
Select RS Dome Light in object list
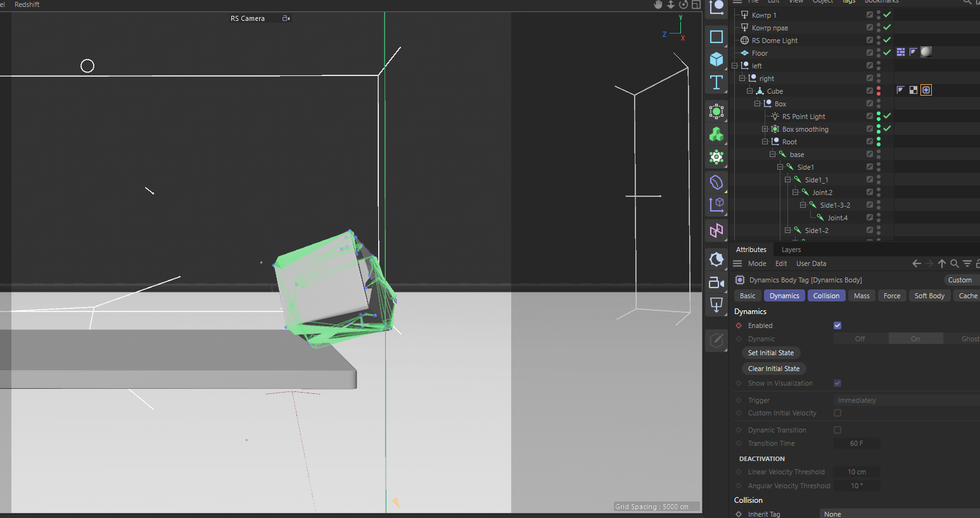[x=774, y=41]
